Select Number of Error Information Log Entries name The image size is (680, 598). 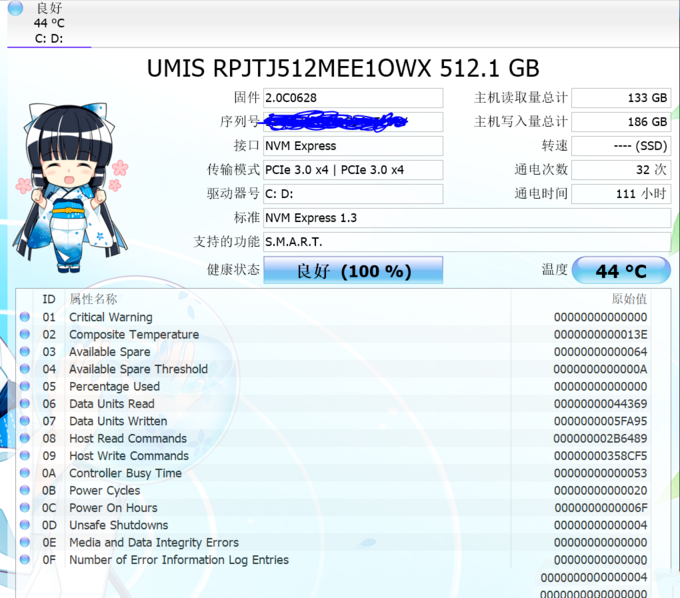tap(179, 560)
